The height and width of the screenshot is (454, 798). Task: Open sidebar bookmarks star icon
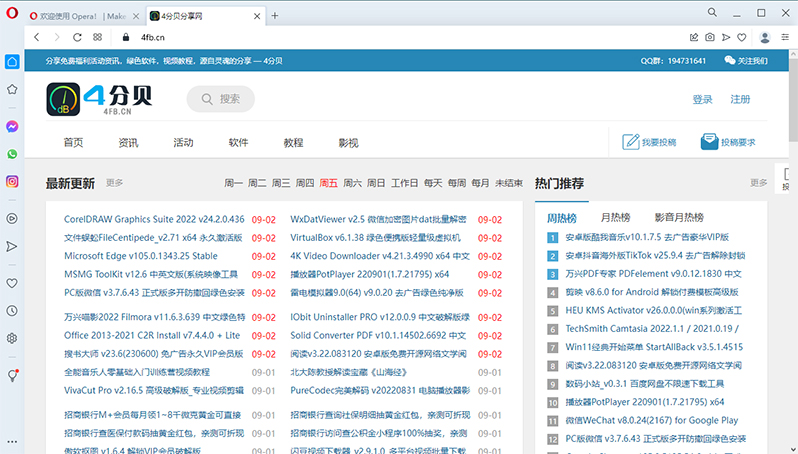[12, 90]
